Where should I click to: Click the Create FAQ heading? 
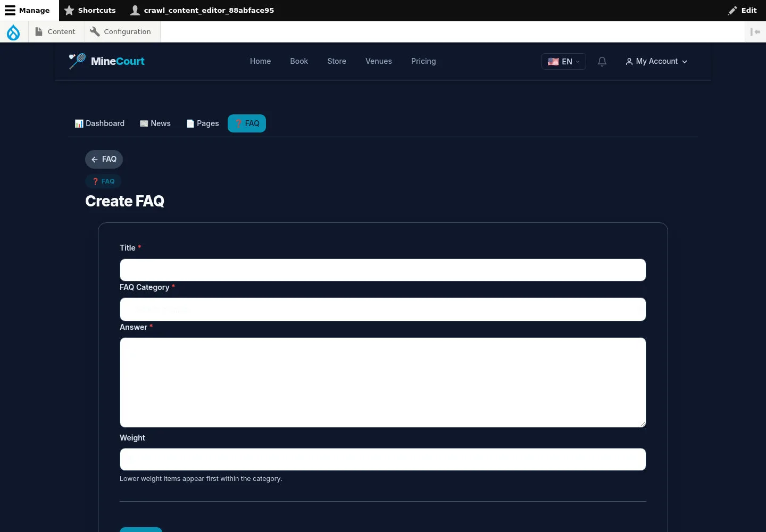pos(125,201)
